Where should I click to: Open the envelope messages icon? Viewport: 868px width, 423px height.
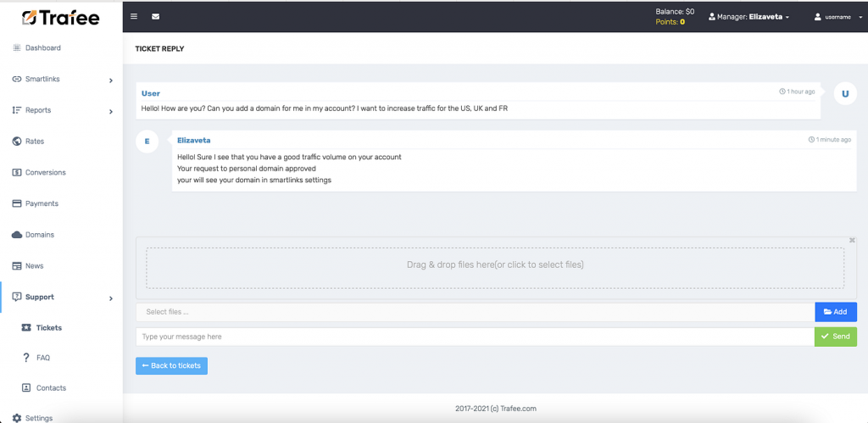[x=156, y=17]
